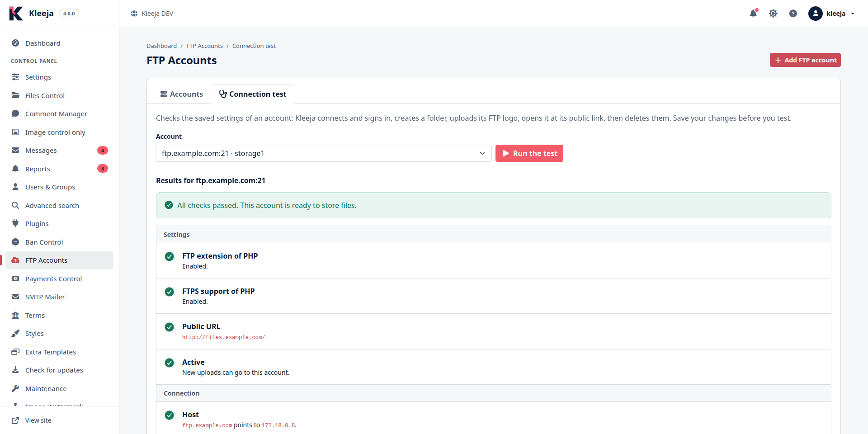Open Reports in the sidebar
This screenshot has width=868, height=434.
coord(59,169)
